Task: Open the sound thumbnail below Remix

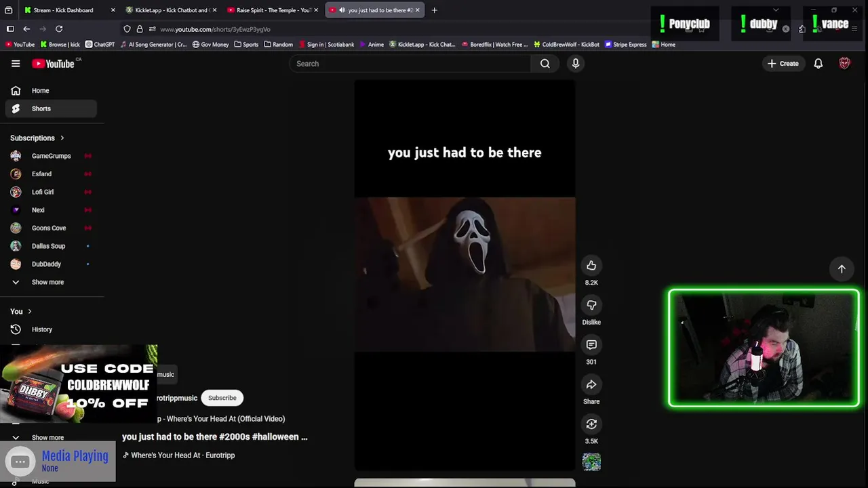Action: pos(591,462)
